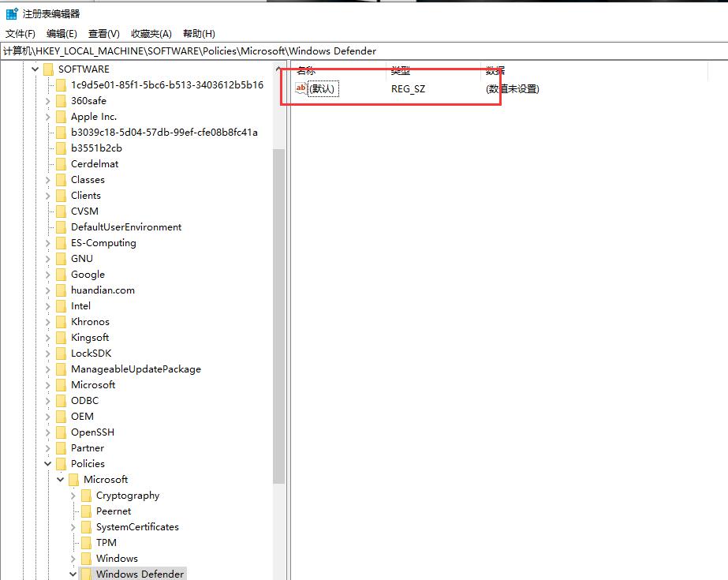Click the Cerdelmat folder icon
Screen dimensions: 728x580
(62, 164)
